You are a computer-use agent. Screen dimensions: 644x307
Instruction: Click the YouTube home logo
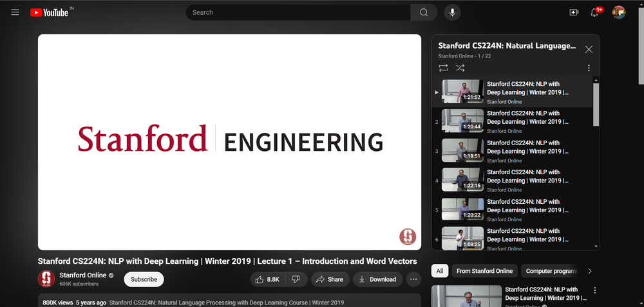pyautogui.click(x=48, y=12)
